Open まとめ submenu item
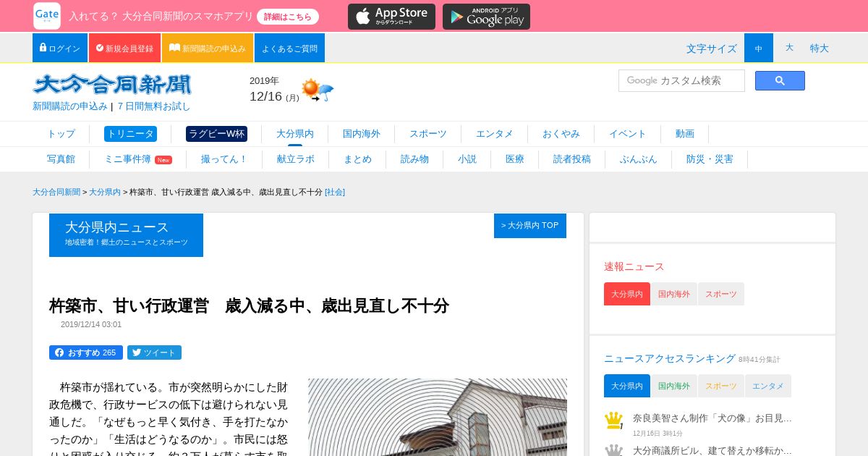The height and width of the screenshot is (456, 868). pyautogui.click(x=357, y=159)
